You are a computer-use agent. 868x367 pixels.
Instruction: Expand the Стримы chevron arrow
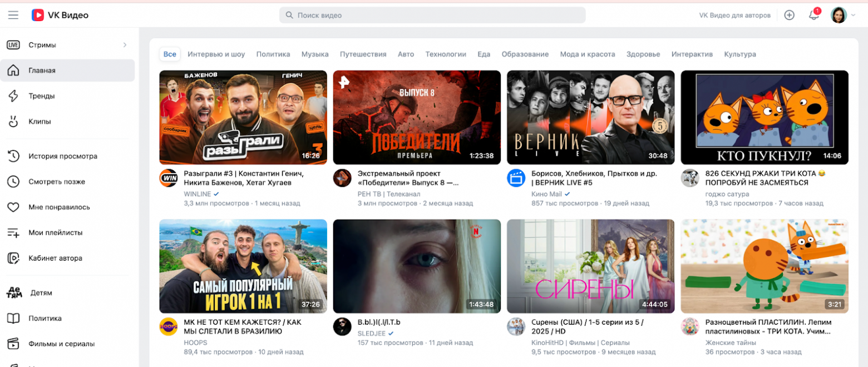125,45
